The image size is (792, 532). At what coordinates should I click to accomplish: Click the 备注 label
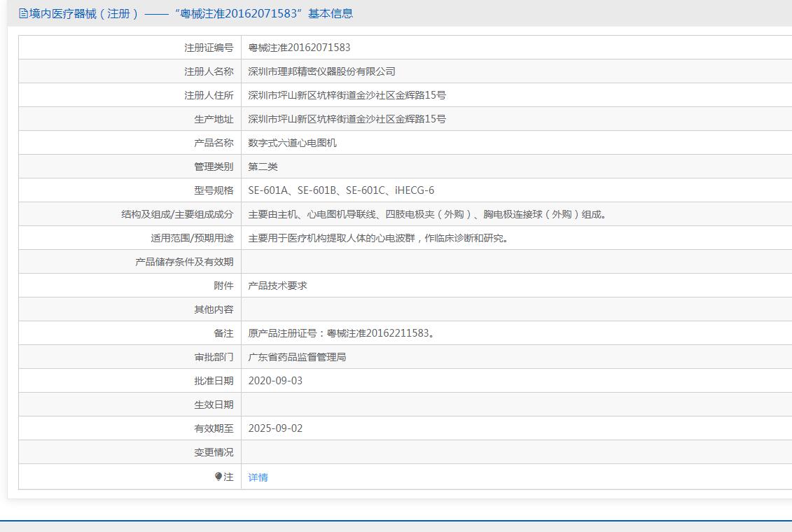click(223, 333)
